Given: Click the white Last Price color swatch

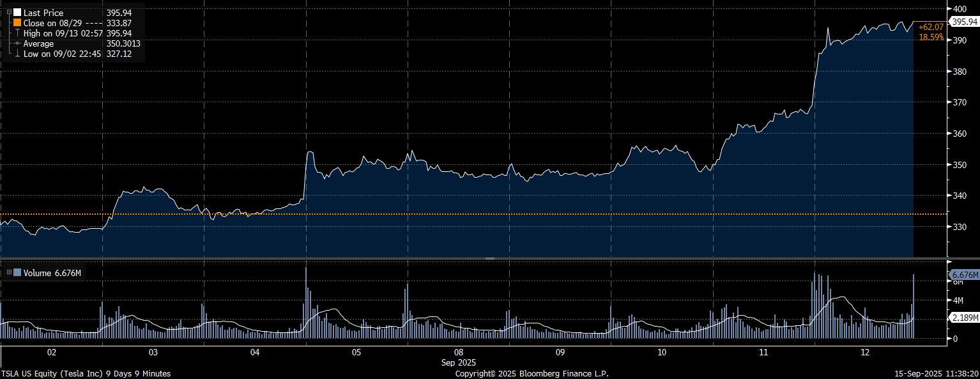Looking at the screenshot, I should 17,12.
